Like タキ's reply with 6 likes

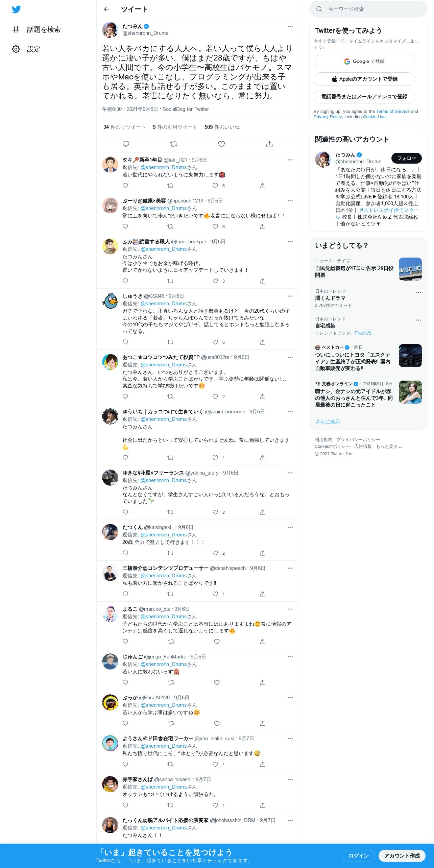(x=215, y=186)
